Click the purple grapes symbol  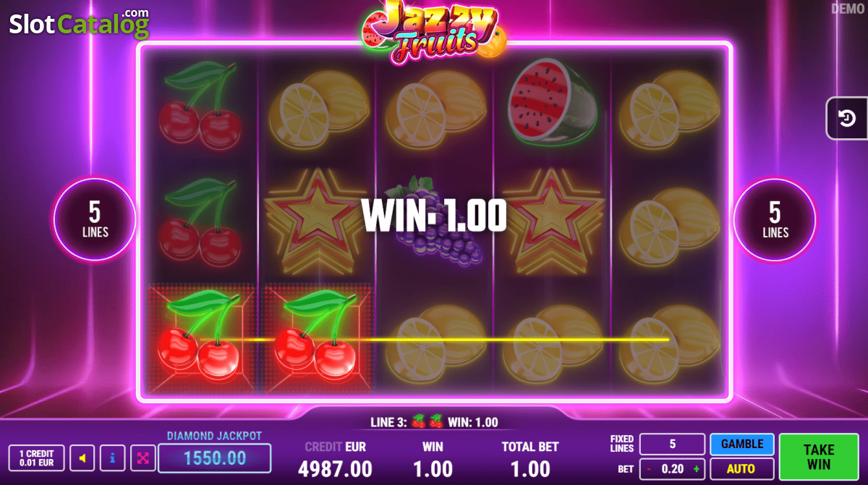coord(434,222)
